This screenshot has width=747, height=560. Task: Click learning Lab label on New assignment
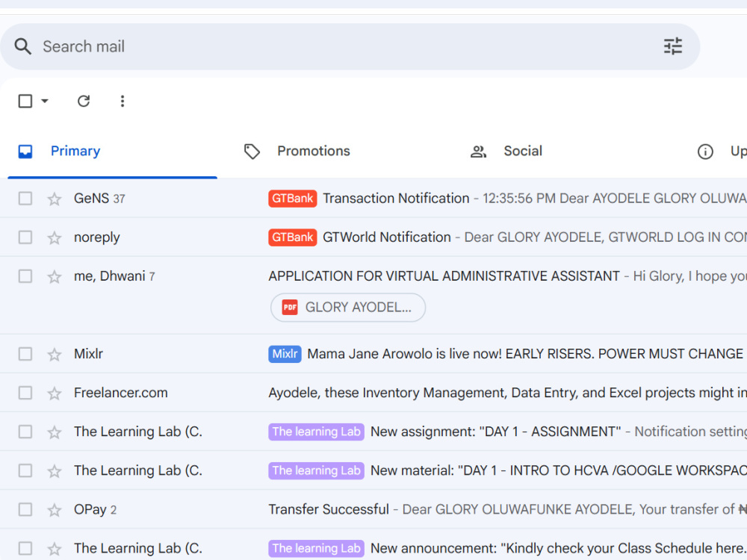tap(316, 432)
